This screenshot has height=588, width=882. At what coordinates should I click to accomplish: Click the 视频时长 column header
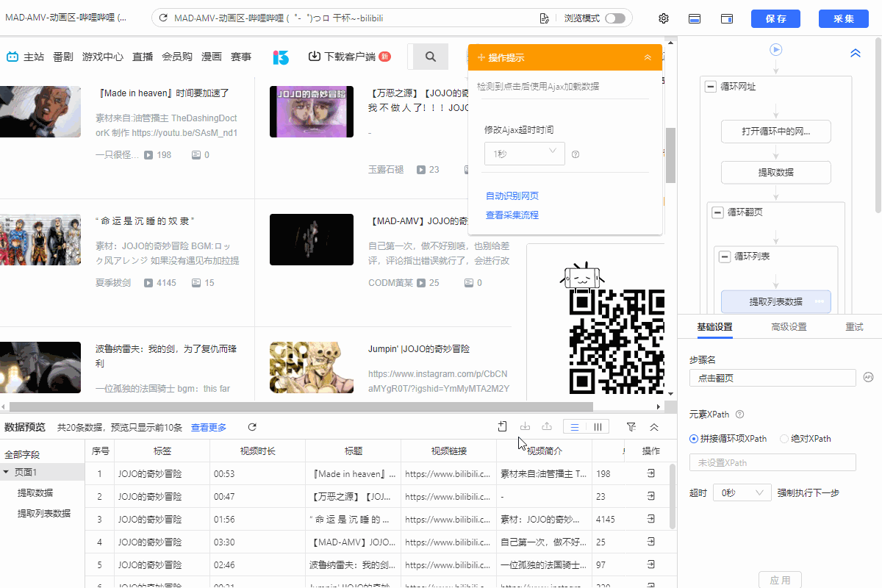point(257,451)
